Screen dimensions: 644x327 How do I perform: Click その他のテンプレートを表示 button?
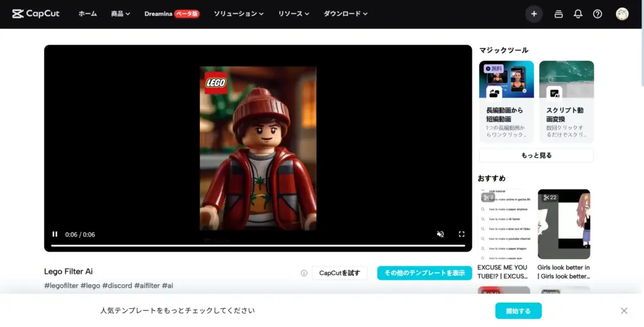click(x=425, y=273)
